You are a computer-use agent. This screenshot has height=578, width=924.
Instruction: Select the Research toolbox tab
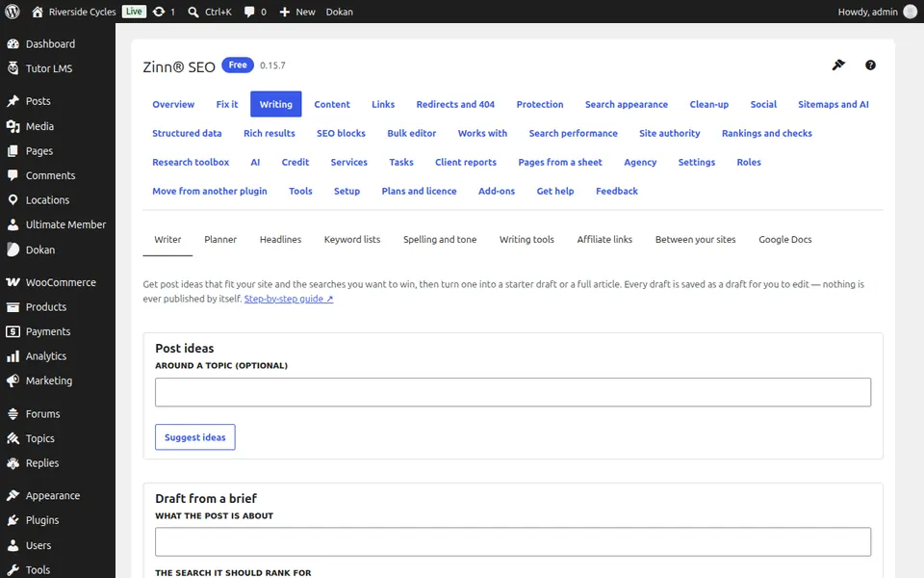pos(191,162)
